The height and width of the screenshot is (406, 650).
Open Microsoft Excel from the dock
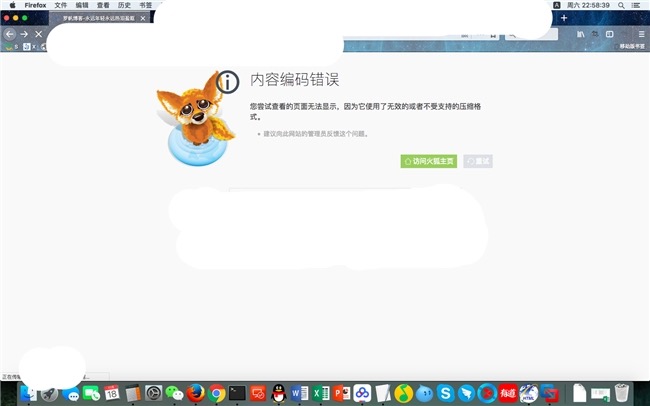point(320,393)
